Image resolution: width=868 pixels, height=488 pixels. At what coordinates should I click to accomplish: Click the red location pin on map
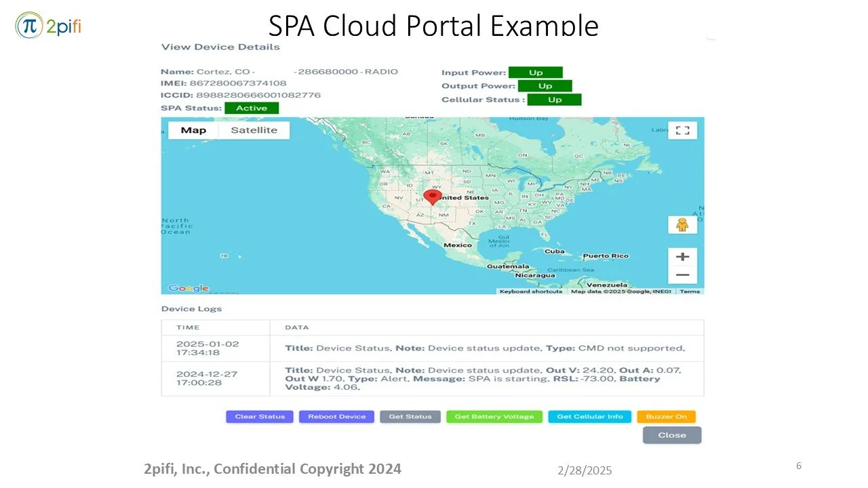[433, 198]
